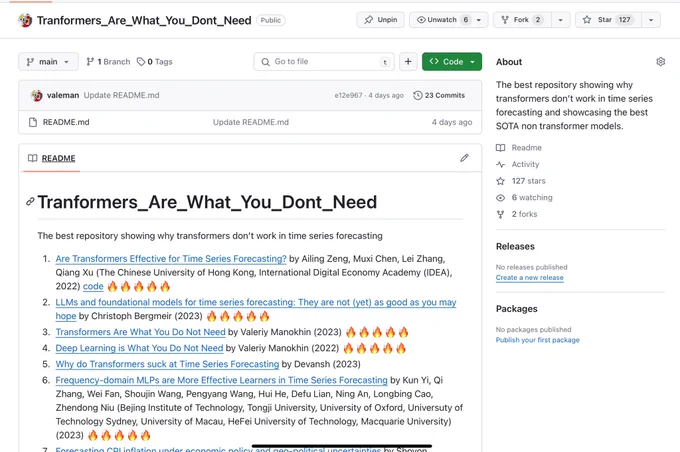Click Publish your first package link
This screenshot has height=452, width=680.
[537, 340]
